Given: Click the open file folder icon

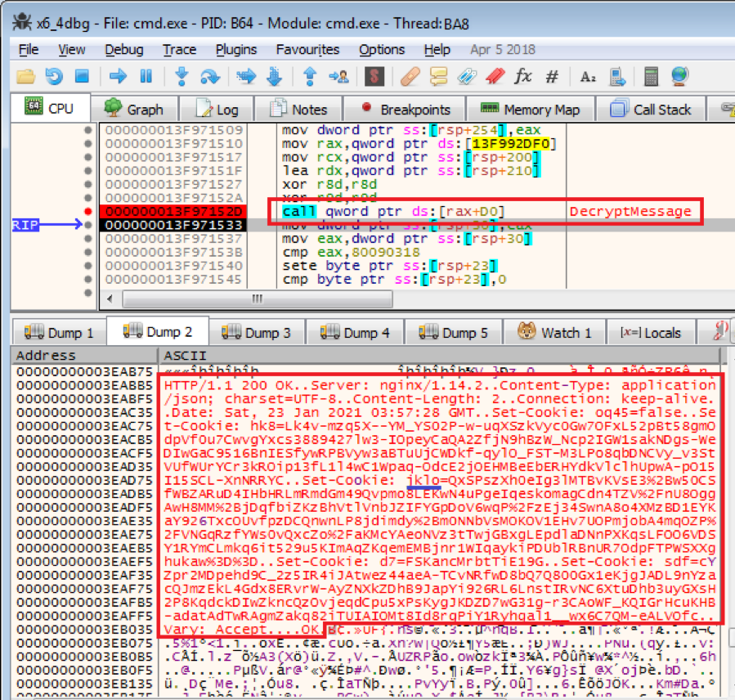Looking at the screenshot, I should [25, 77].
